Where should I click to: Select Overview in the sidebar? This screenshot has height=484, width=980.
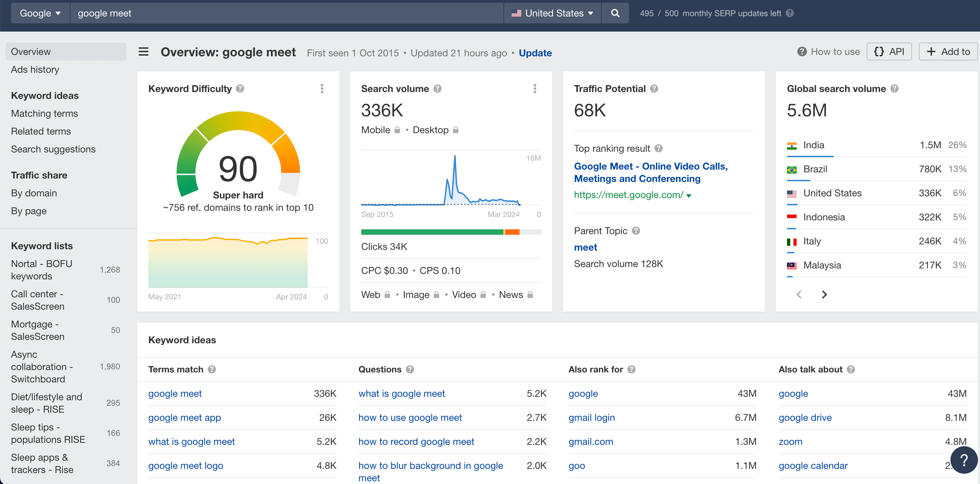[66, 52]
